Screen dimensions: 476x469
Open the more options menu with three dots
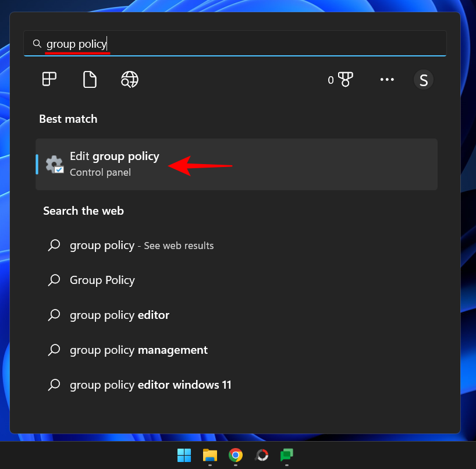[x=387, y=79]
